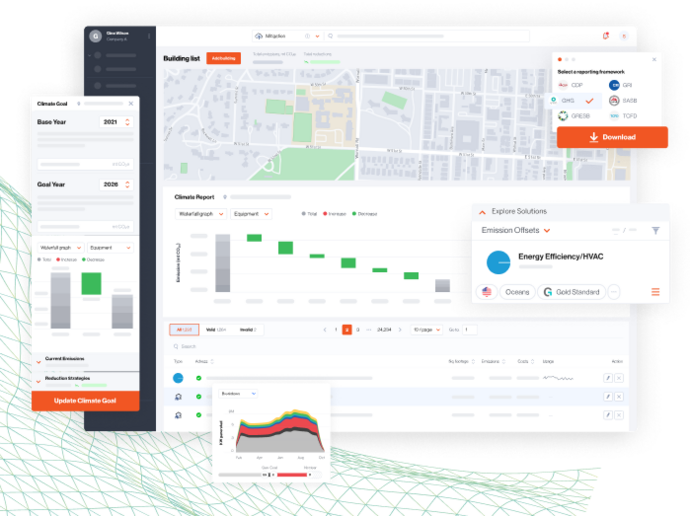Go to page 1 in the pagination

tap(336, 329)
